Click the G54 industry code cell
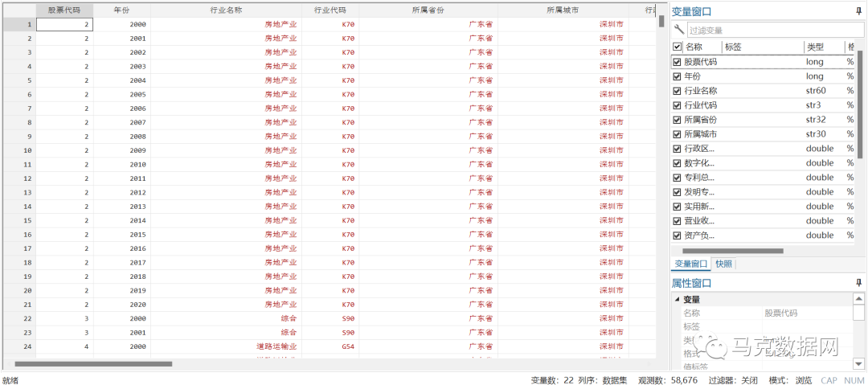Image resolution: width=868 pixels, height=385 pixels. 330,346
